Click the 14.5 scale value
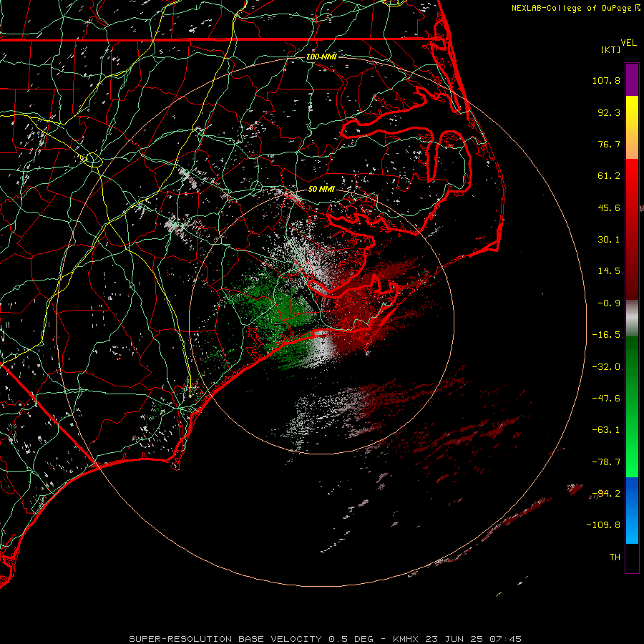Image resolution: width=644 pixels, height=644 pixels. point(609,271)
